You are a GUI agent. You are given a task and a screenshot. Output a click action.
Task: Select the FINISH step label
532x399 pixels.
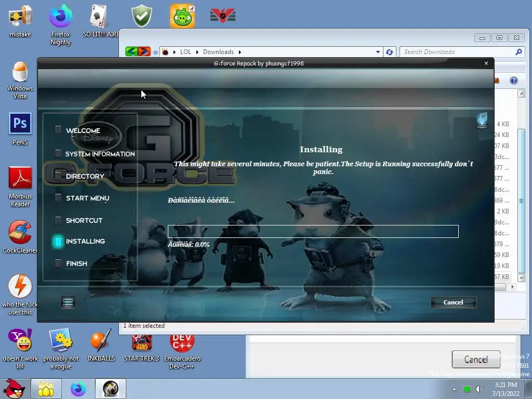point(77,263)
